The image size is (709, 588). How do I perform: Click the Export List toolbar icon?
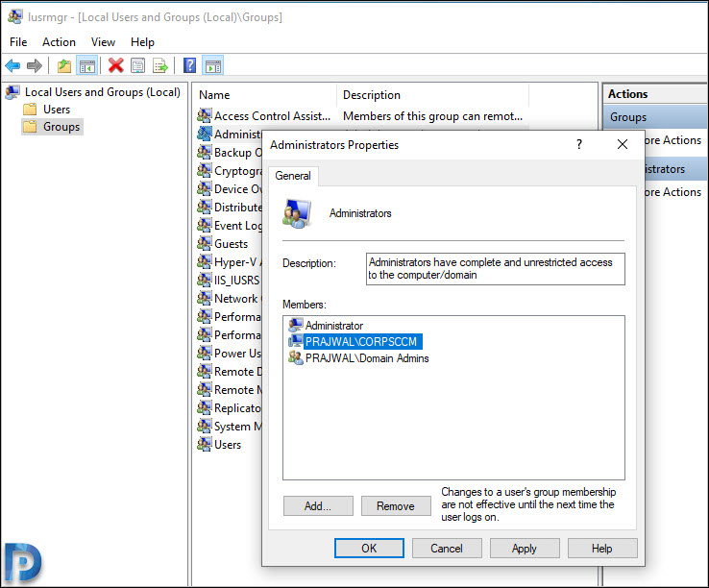(x=160, y=66)
